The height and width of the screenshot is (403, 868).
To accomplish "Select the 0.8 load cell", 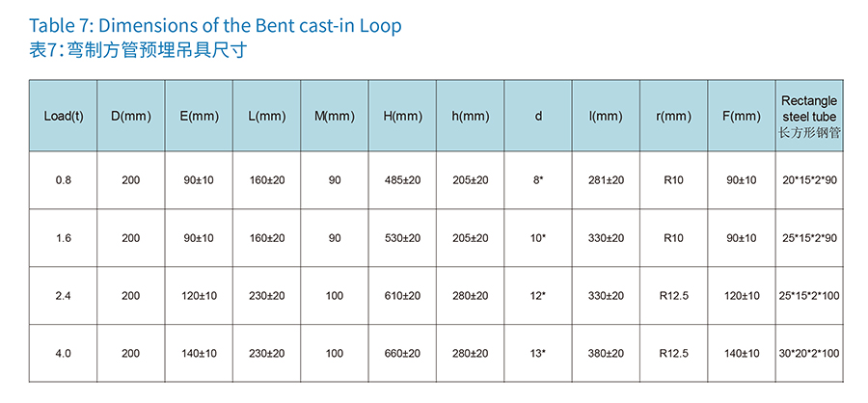I will (x=64, y=180).
